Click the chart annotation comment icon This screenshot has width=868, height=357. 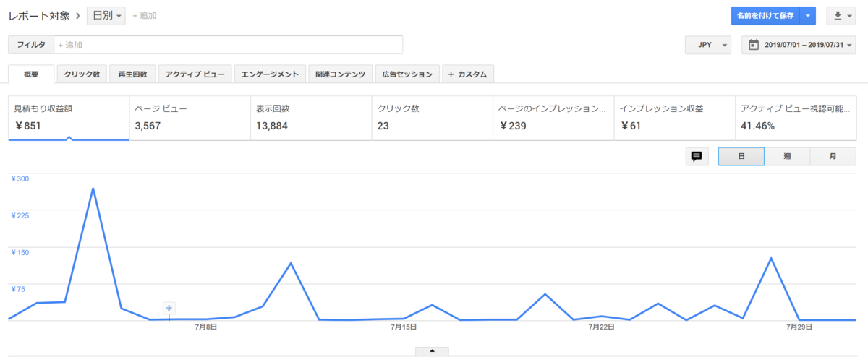pyautogui.click(x=697, y=156)
